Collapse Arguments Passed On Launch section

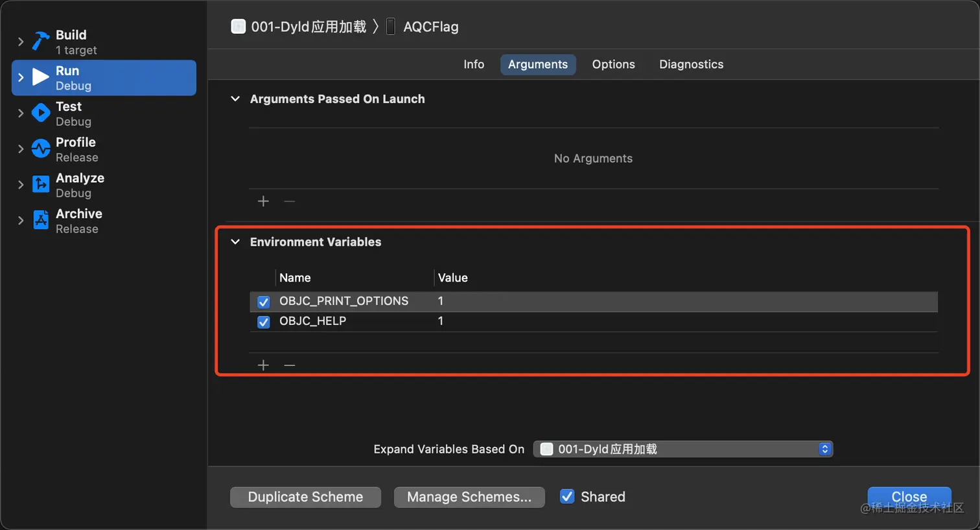point(235,99)
